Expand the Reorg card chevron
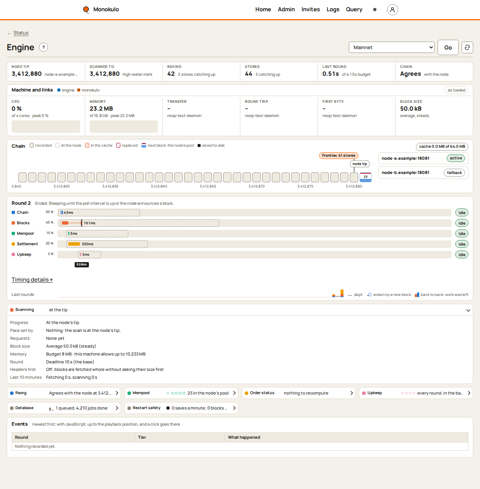Image resolution: width=480 pixels, height=489 pixels. pos(117,393)
